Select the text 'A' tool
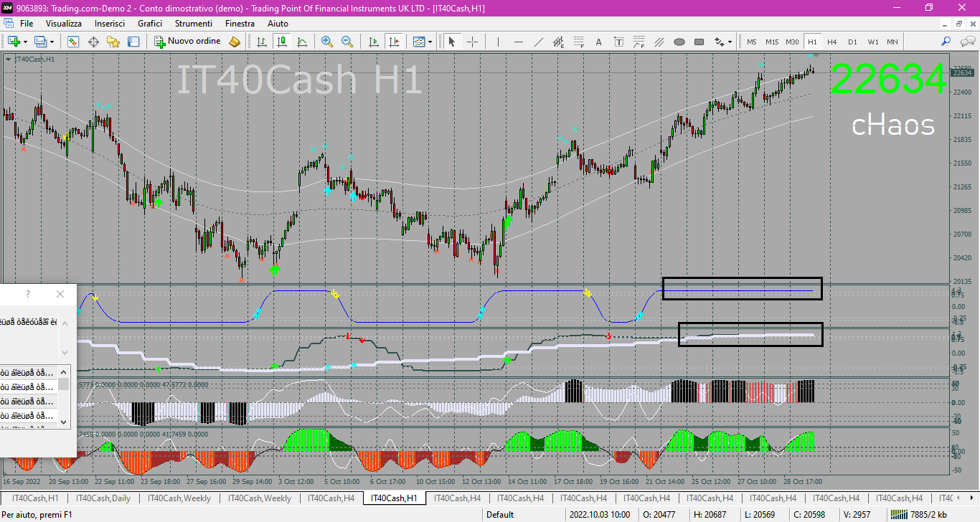This screenshot has height=522, width=980. pos(599,42)
